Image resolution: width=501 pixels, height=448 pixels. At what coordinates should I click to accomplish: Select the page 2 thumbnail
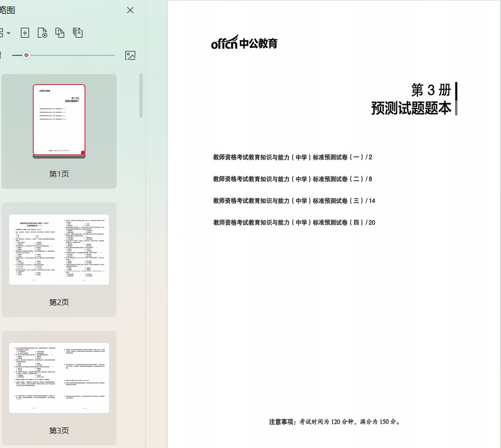coord(59,249)
